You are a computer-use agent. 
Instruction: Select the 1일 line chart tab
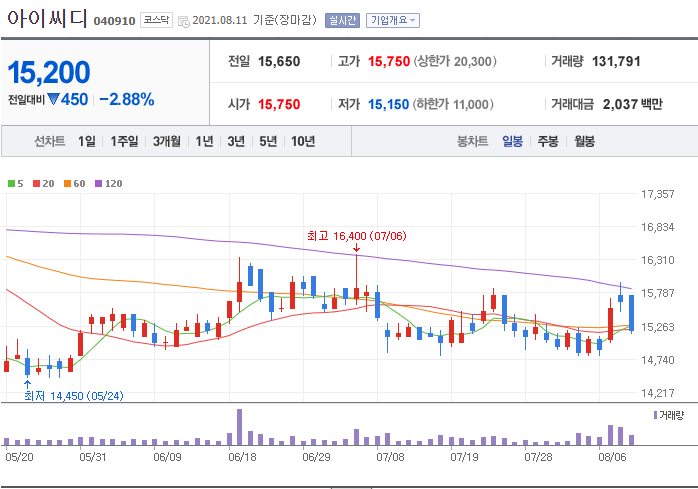pos(86,142)
